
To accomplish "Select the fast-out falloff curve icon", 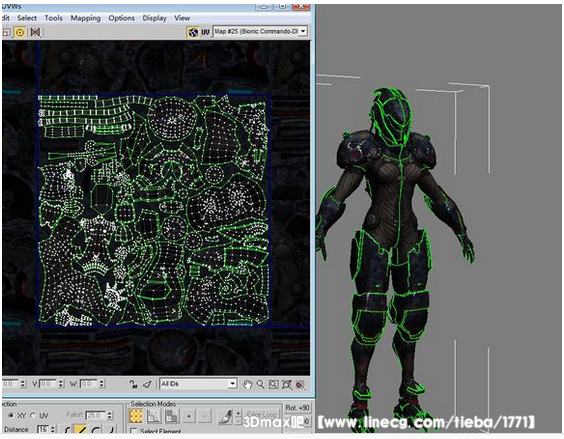I will pyautogui.click(x=111, y=430).
